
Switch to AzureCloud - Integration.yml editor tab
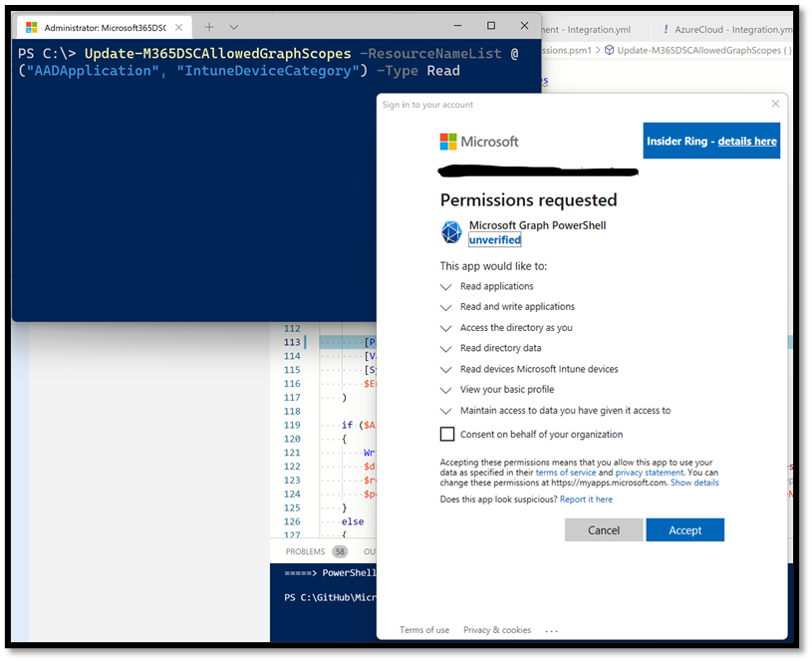point(726,30)
